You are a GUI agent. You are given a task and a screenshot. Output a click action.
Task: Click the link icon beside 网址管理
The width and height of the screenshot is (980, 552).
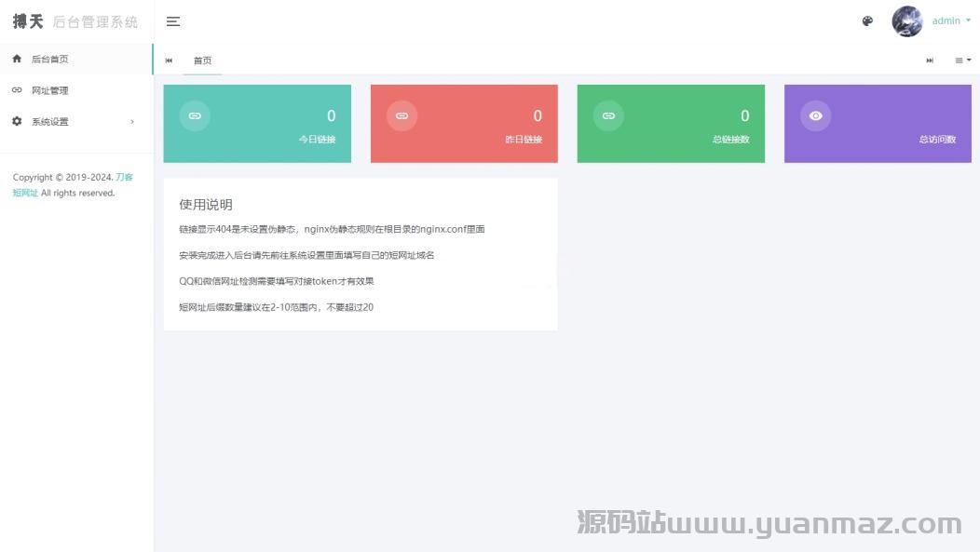pos(17,90)
